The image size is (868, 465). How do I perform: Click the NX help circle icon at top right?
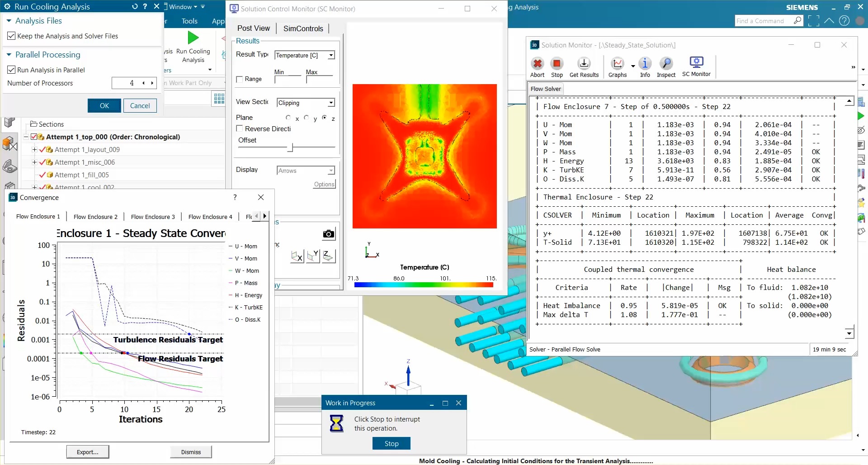844,21
